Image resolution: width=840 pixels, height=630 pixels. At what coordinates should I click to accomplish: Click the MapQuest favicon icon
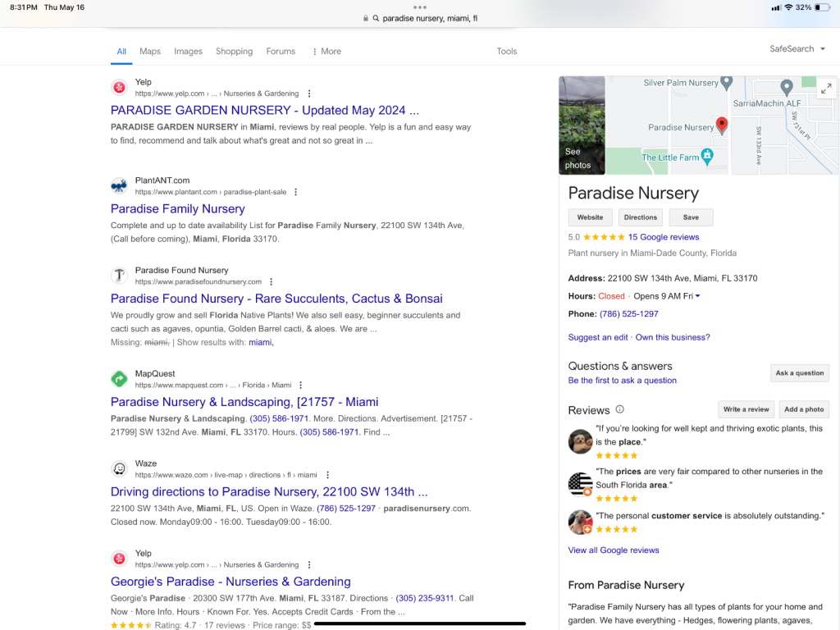coord(120,379)
